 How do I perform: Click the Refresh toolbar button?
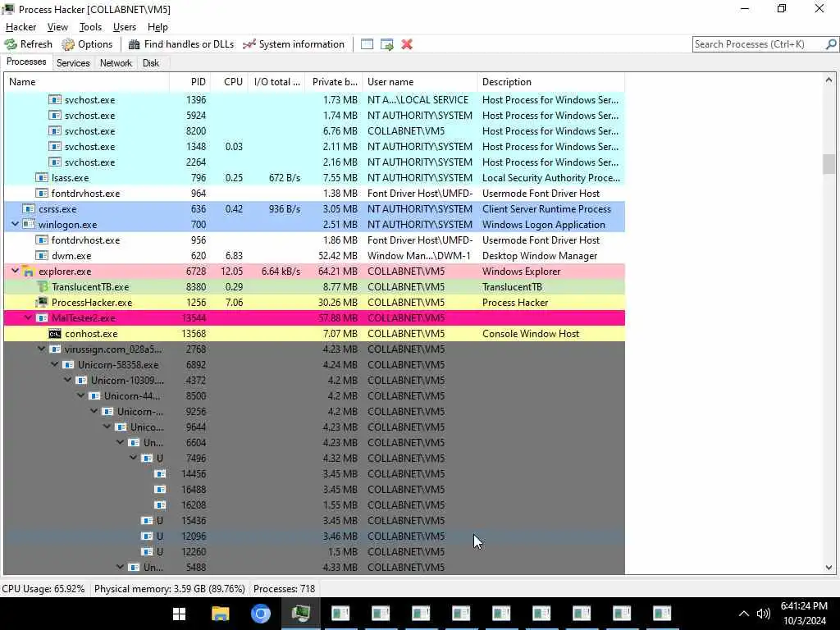coord(29,44)
